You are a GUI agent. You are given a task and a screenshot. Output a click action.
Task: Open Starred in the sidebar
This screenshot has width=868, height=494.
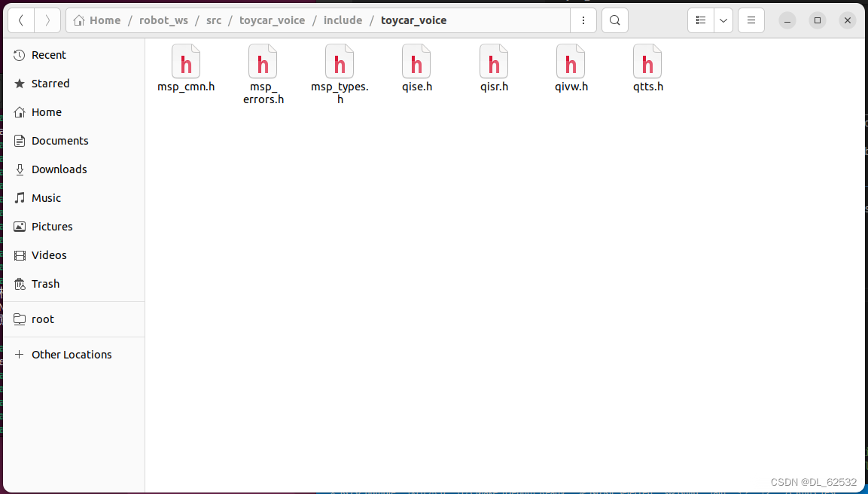(x=75, y=84)
